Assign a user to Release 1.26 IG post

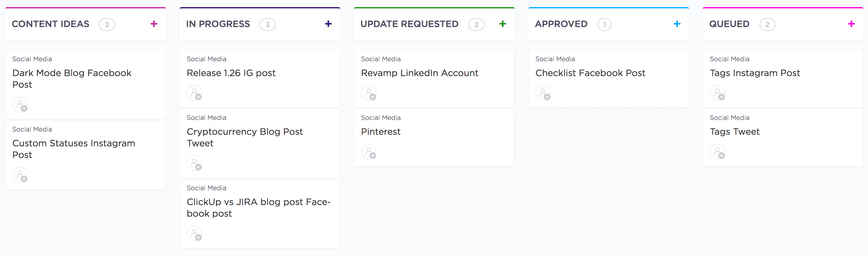(194, 93)
